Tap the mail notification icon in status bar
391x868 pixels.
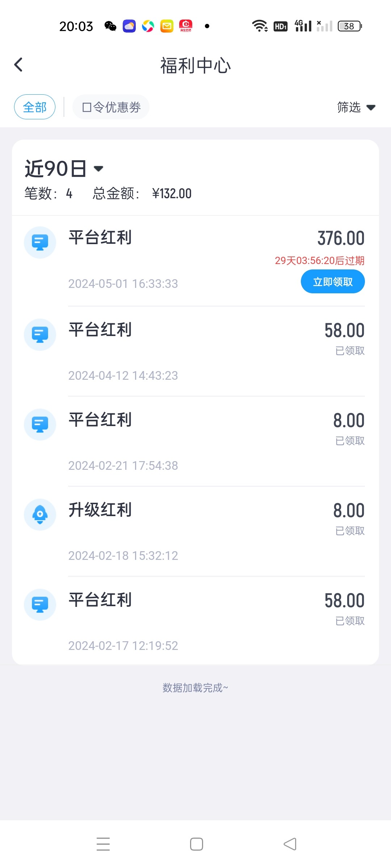coord(167,26)
